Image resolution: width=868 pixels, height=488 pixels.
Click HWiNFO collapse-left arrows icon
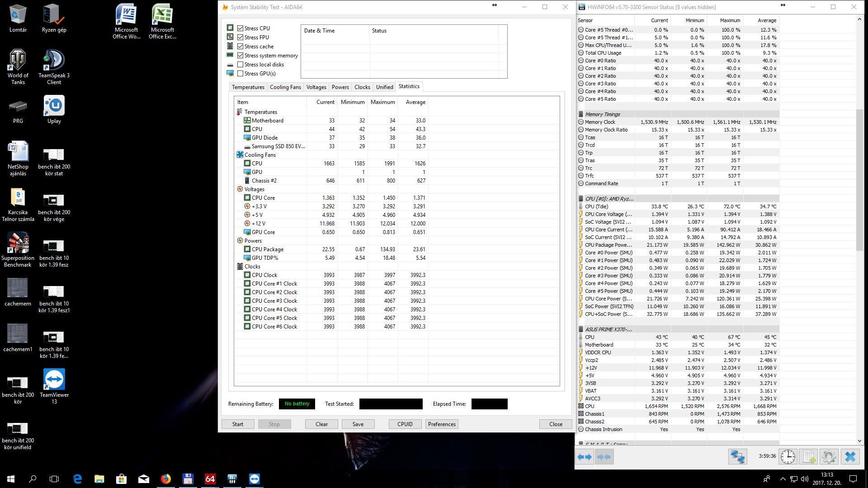click(585, 457)
